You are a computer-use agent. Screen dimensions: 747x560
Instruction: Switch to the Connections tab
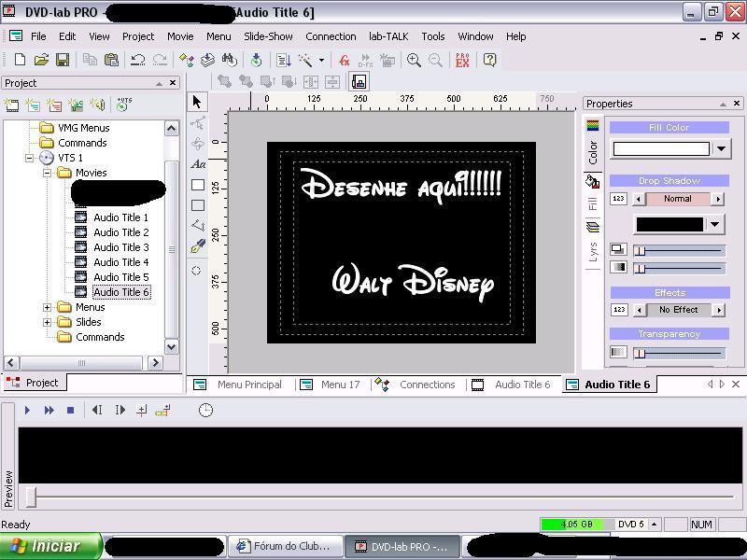pyautogui.click(x=427, y=385)
